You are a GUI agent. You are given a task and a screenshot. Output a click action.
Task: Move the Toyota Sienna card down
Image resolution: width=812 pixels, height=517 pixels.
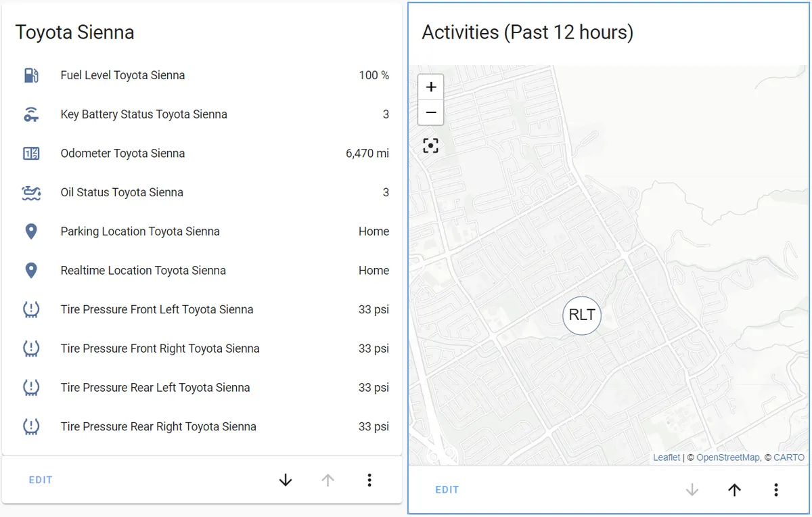coord(286,480)
